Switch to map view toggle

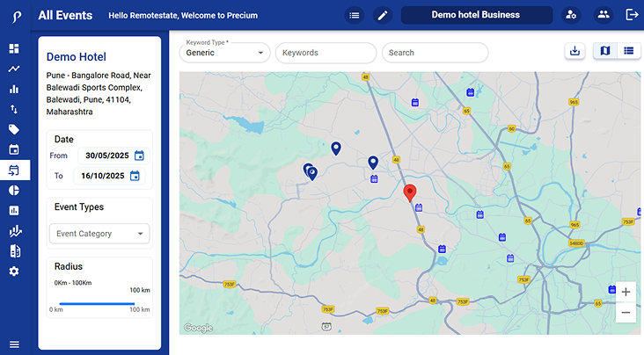(x=605, y=51)
